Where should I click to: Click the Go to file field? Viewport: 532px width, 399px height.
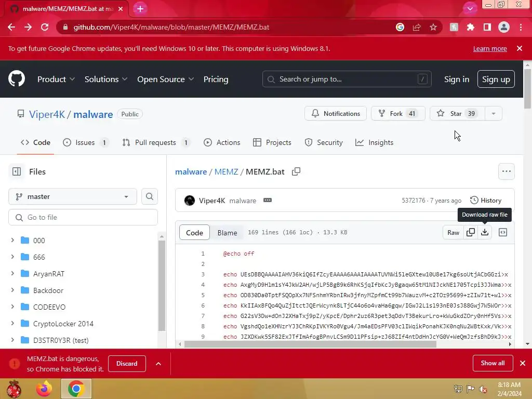(83, 217)
